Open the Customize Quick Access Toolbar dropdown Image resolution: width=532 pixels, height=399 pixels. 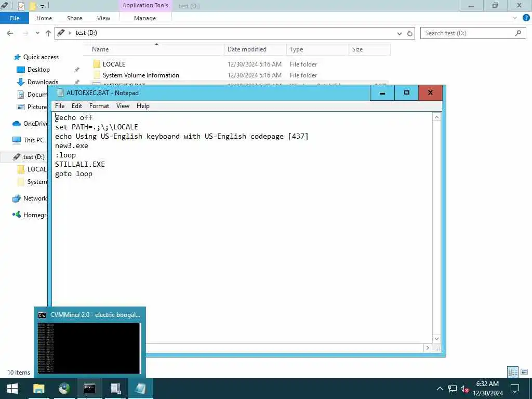tap(43, 6)
